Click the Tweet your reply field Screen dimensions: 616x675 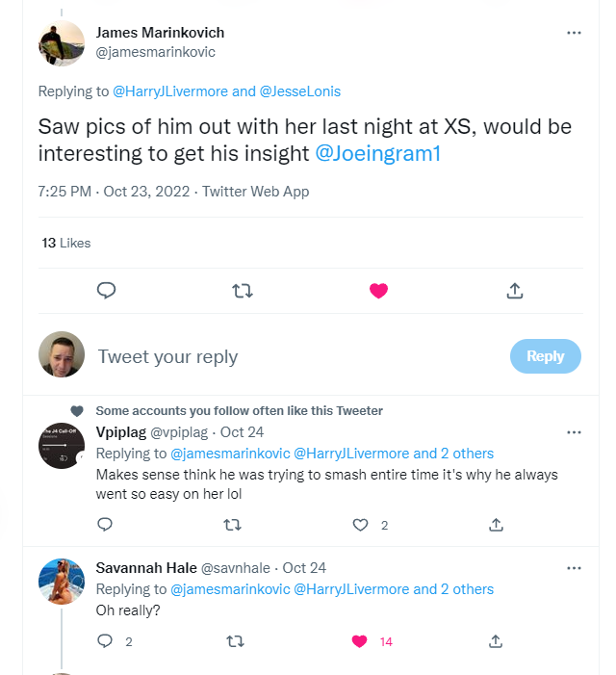click(x=289, y=357)
